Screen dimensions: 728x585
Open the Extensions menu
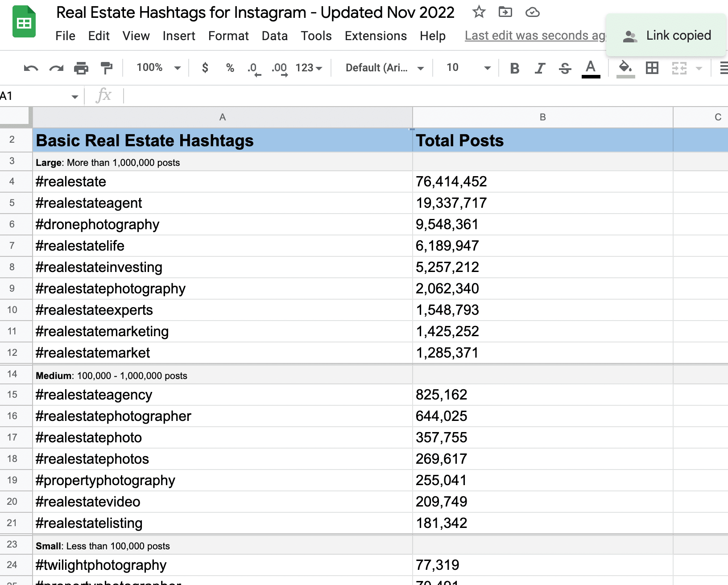(376, 36)
